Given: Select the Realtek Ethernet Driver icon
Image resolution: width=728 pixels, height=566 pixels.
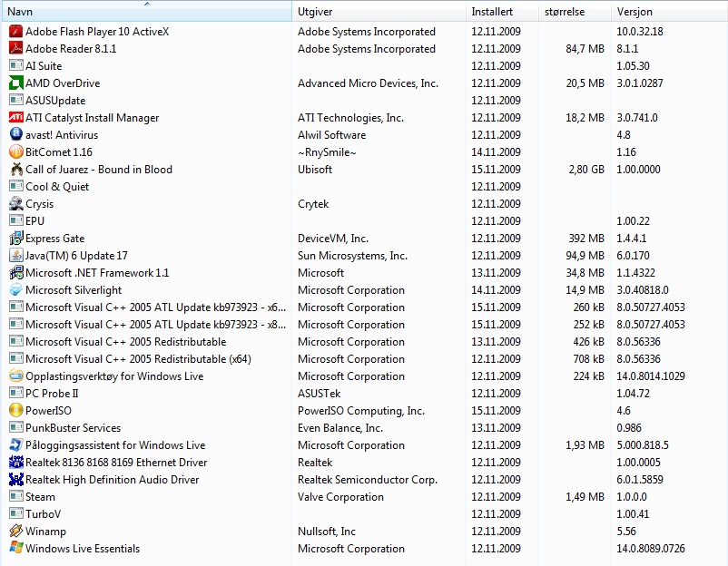Looking at the screenshot, I should (15, 462).
